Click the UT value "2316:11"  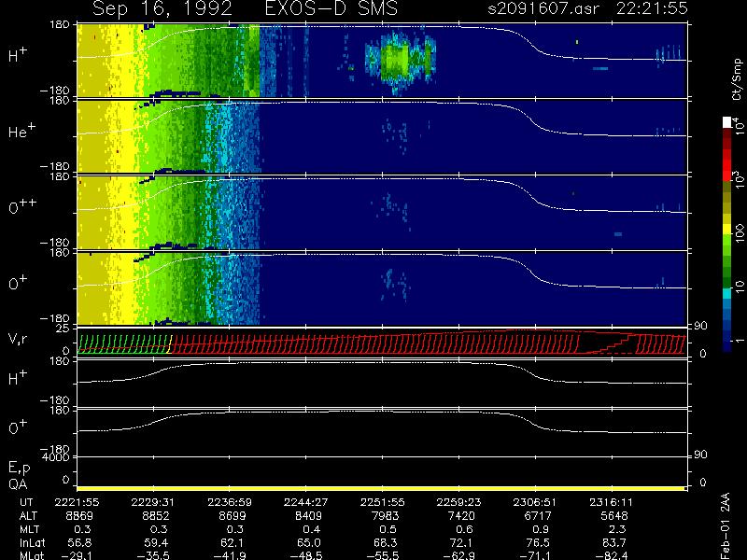612,502
